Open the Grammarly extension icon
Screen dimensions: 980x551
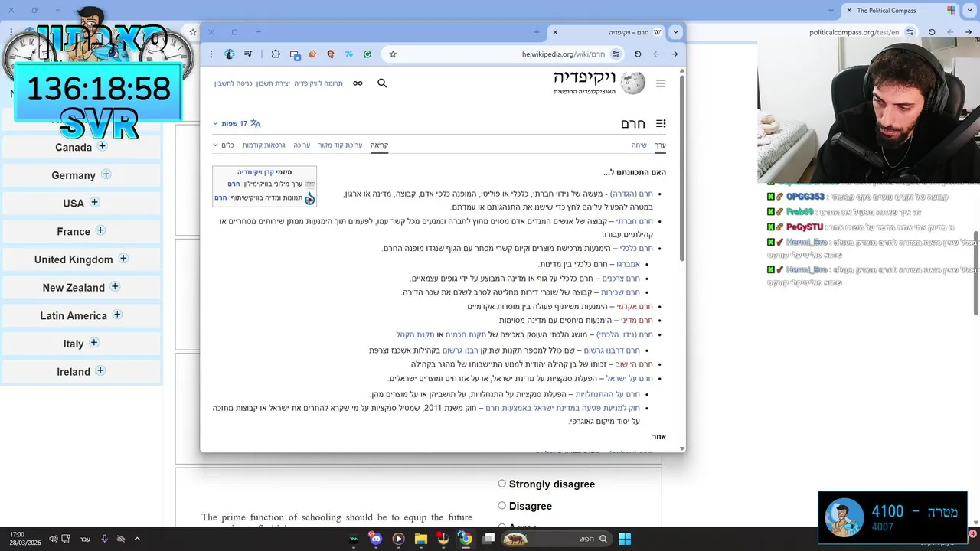point(367,54)
